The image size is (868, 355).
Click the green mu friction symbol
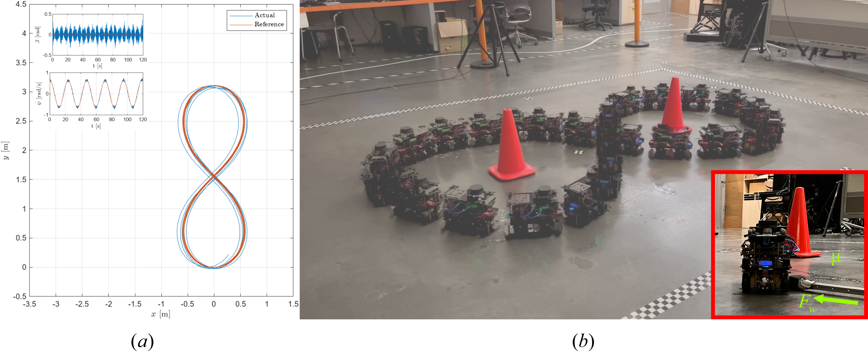tap(836, 258)
